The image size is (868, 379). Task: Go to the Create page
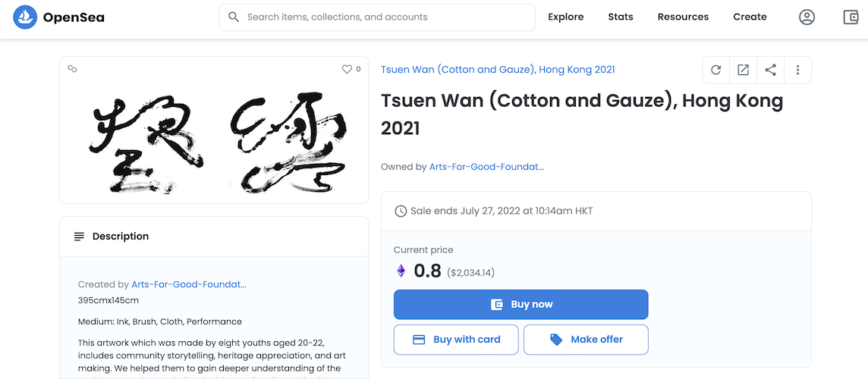tap(750, 17)
